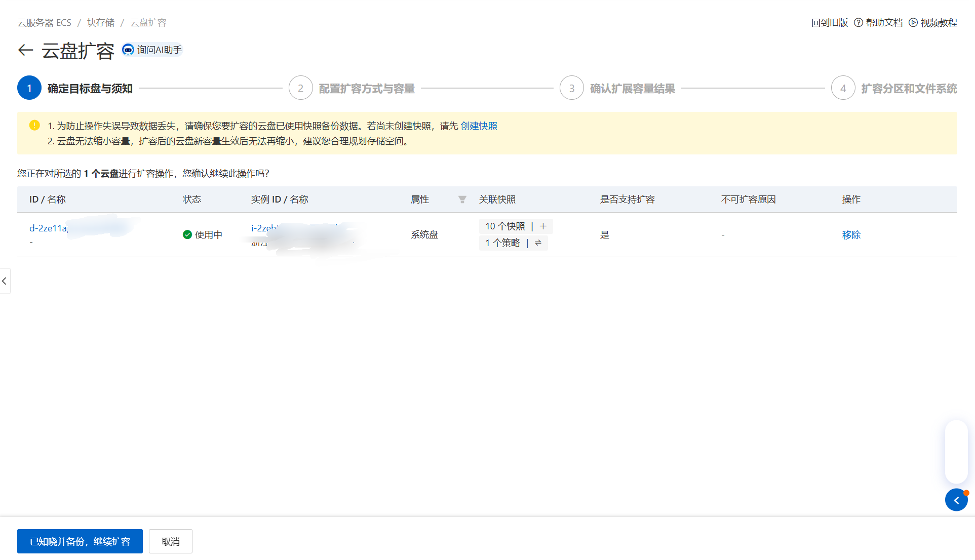The width and height of the screenshot is (975, 560).
Task: Expand the blue floating panel chevron
Action: coord(956,500)
